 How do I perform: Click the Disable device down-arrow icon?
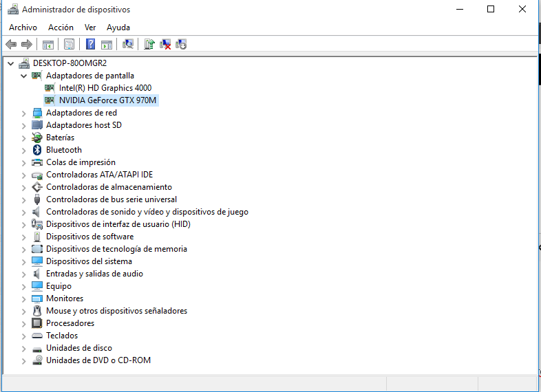coord(181,44)
